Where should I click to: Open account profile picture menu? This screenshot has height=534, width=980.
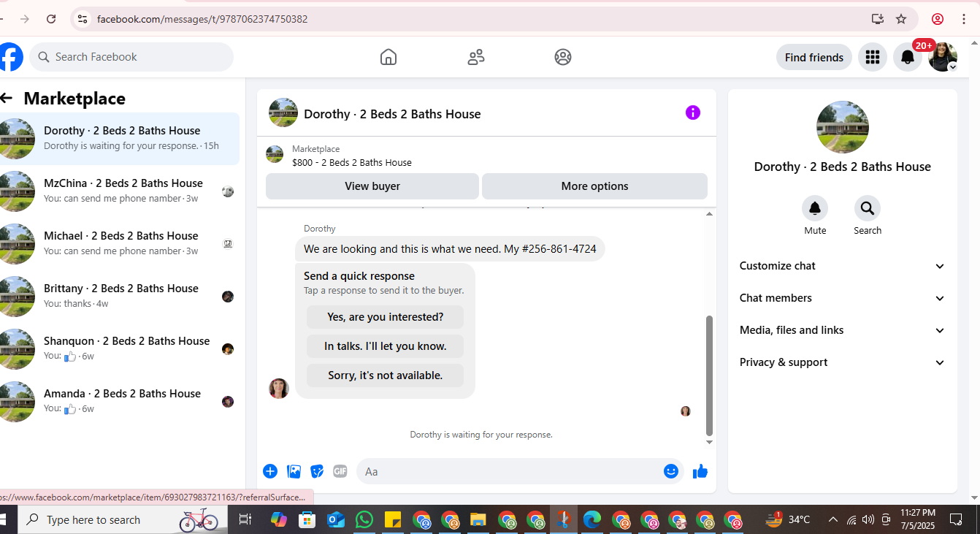[943, 57]
